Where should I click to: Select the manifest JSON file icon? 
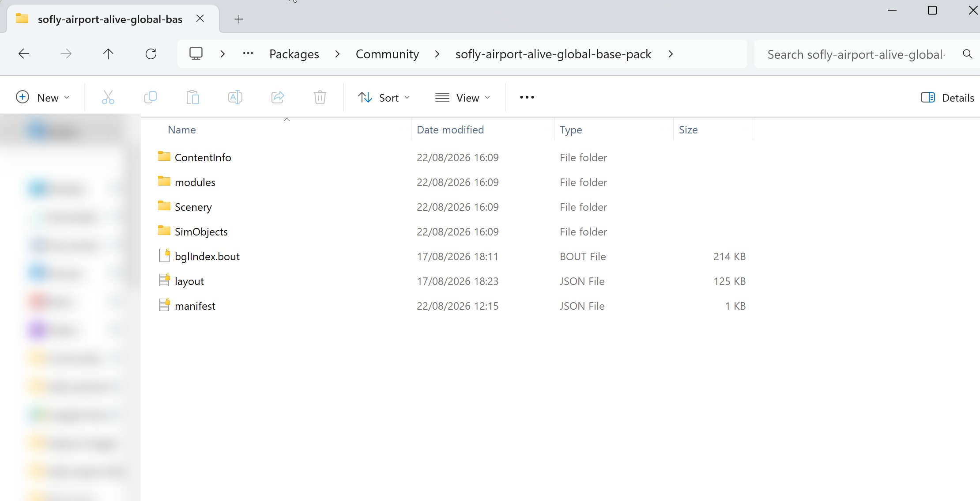pyautogui.click(x=164, y=305)
